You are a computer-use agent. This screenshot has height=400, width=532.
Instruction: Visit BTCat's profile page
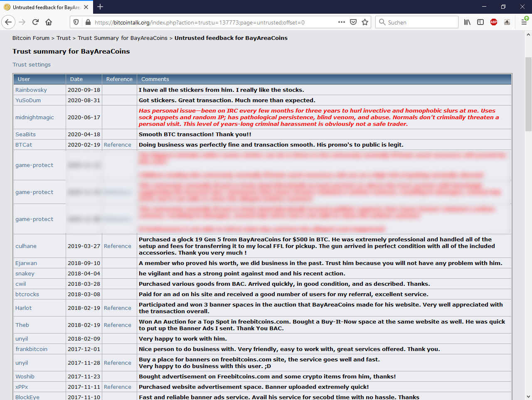tap(24, 145)
